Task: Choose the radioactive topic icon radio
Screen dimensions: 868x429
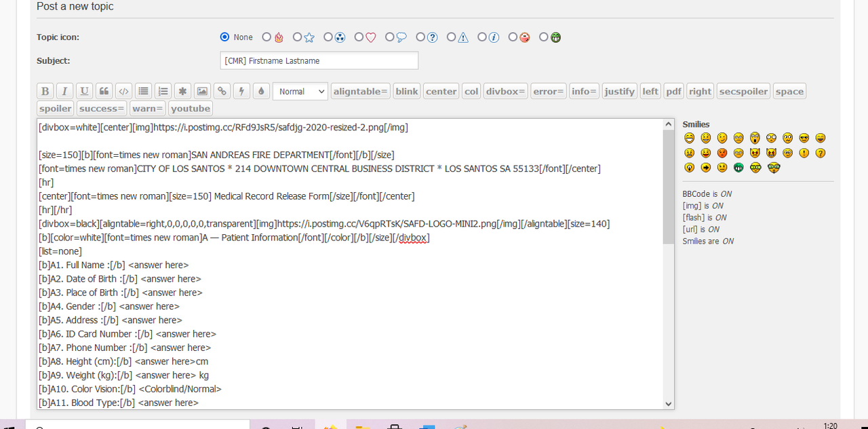Action: 328,37
